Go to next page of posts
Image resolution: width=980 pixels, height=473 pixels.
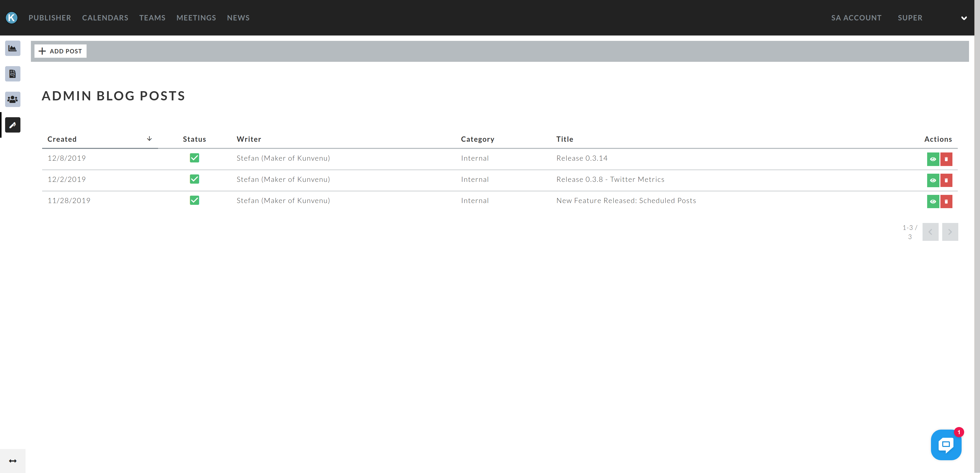(x=950, y=232)
